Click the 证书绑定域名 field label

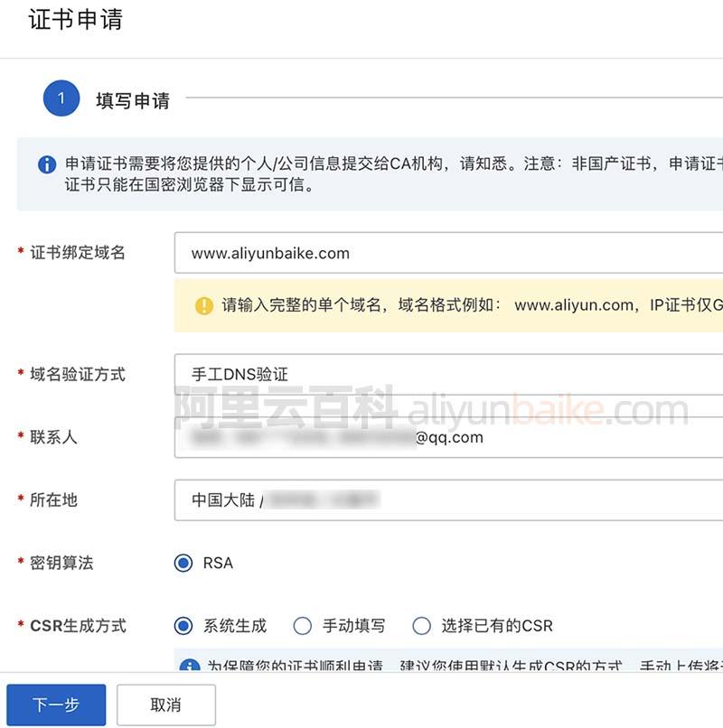pos(78,253)
